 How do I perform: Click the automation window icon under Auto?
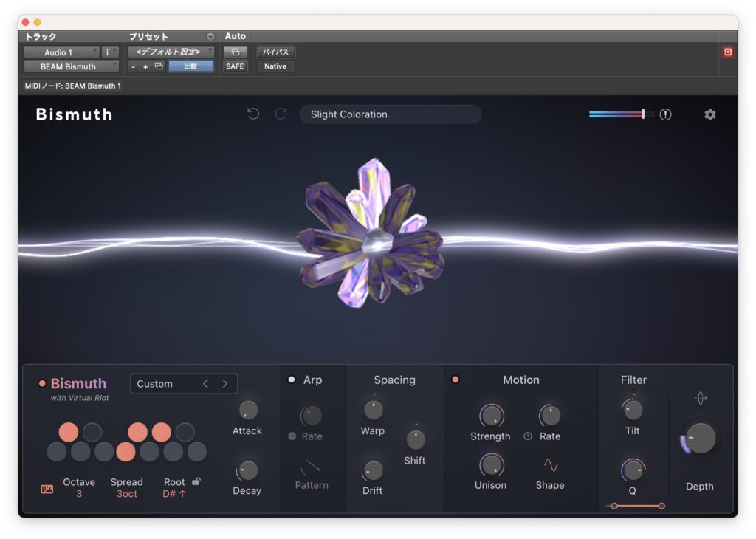coord(236,52)
